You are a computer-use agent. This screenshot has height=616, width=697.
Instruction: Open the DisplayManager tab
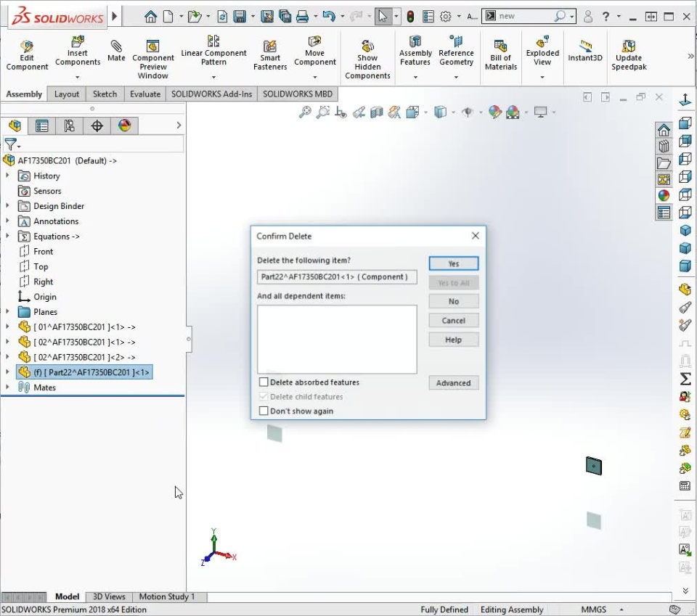124,126
